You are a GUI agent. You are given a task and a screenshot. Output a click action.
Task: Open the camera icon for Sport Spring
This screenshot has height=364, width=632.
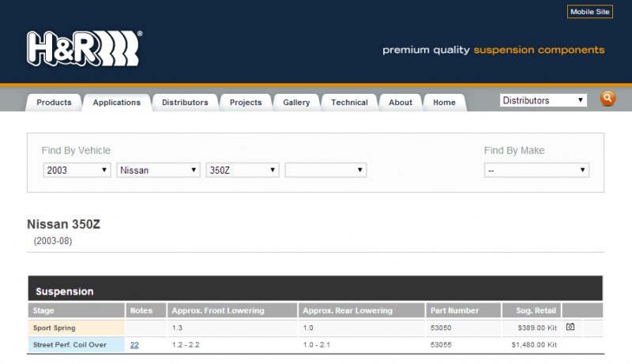tap(570, 327)
